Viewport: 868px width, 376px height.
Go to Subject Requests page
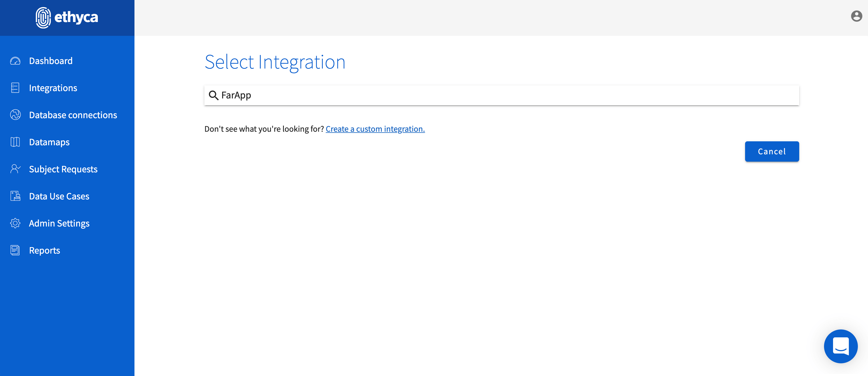pyautogui.click(x=63, y=169)
